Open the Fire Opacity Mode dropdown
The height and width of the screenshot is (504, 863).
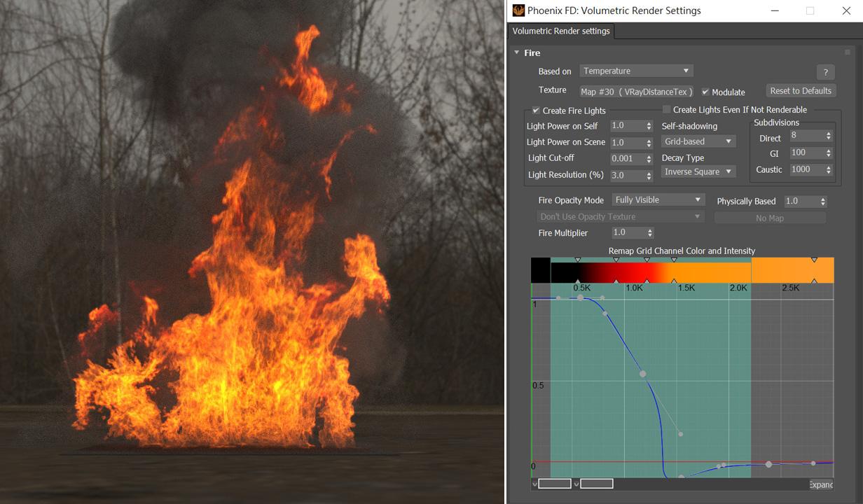(x=657, y=199)
